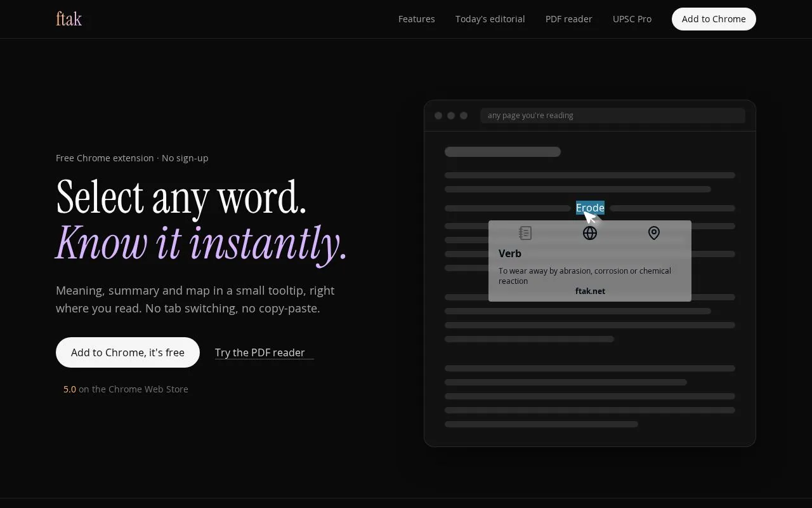Click the highlighted word Erode

click(590, 208)
